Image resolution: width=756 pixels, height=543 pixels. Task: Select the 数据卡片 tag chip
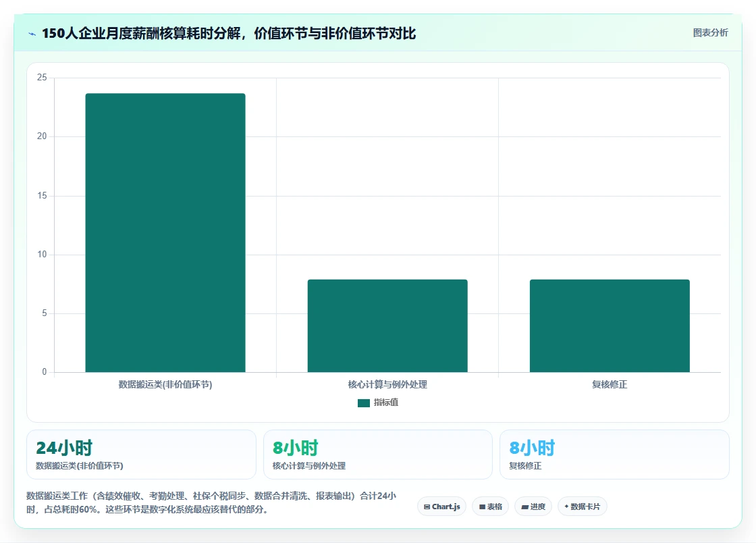pos(583,507)
